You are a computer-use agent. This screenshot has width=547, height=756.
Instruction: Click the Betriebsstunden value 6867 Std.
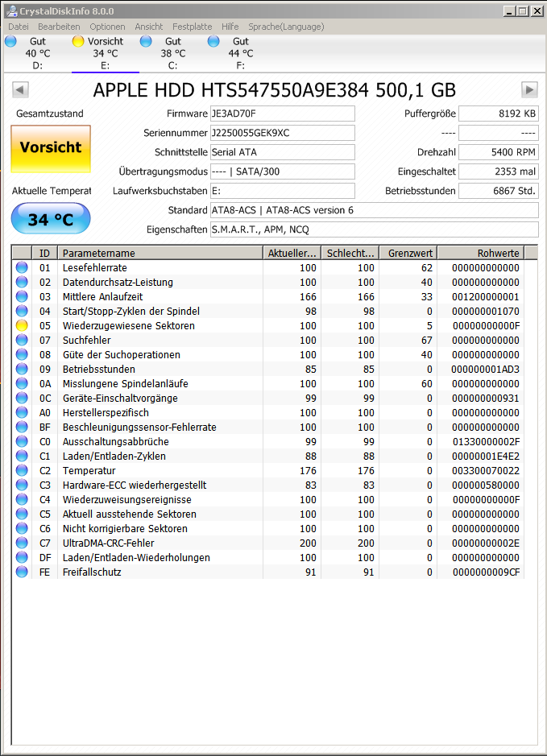[499, 191]
